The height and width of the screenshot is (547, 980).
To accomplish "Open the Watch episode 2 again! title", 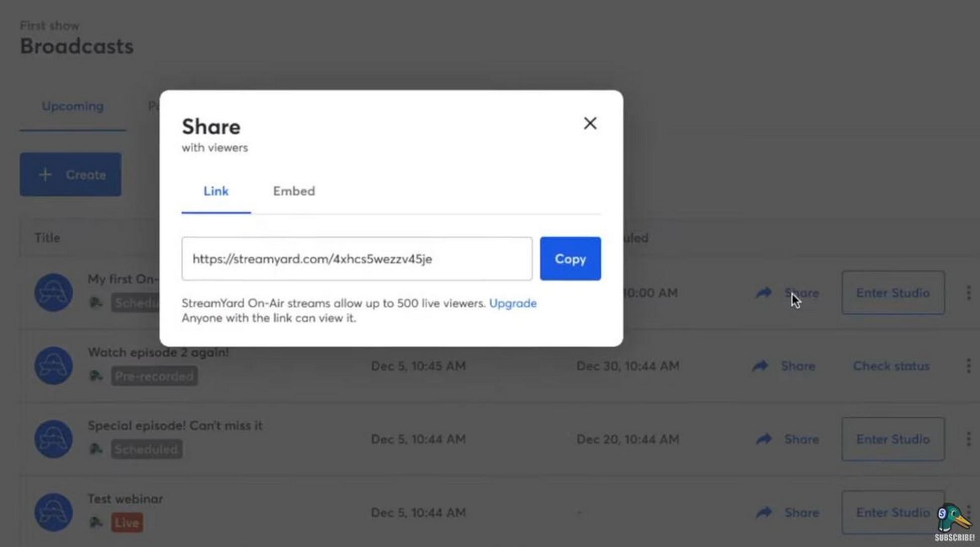I will [158, 352].
